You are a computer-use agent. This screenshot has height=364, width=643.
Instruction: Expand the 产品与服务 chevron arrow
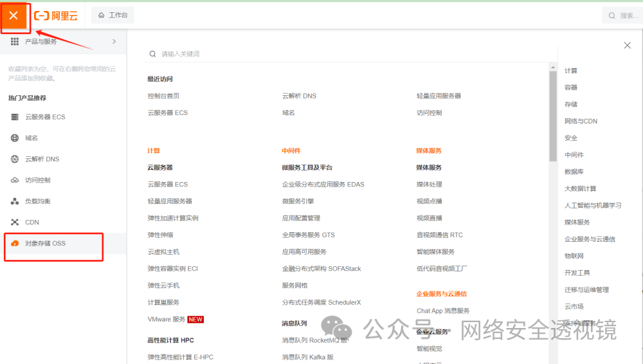click(114, 41)
